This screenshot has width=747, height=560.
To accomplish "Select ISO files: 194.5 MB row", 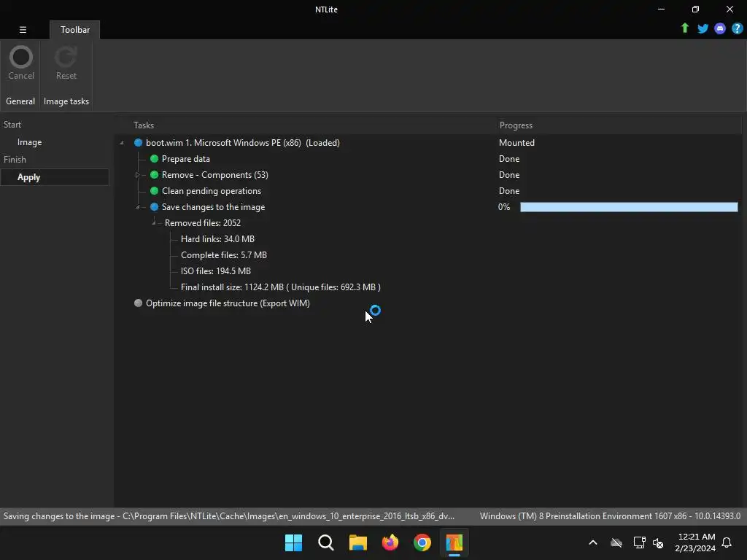I will pyautogui.click(x=216, y=271).
